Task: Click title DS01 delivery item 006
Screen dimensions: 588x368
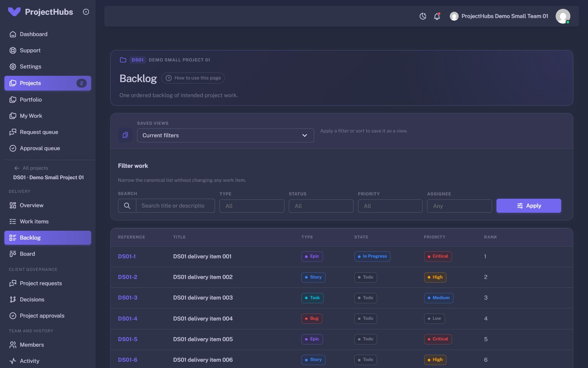Action: pyautogui.click(x=203, y=360)
